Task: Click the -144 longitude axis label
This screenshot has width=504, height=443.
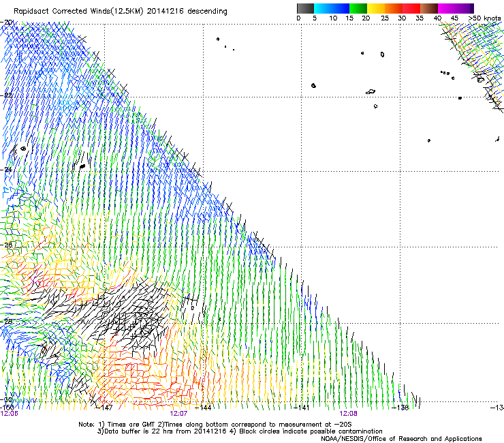Action: 204,408
